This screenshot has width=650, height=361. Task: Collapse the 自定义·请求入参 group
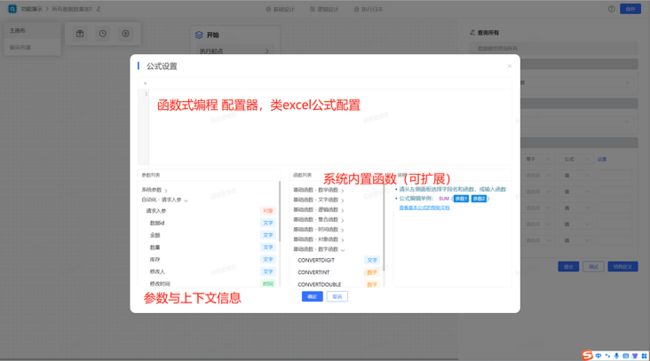point(164,200)
